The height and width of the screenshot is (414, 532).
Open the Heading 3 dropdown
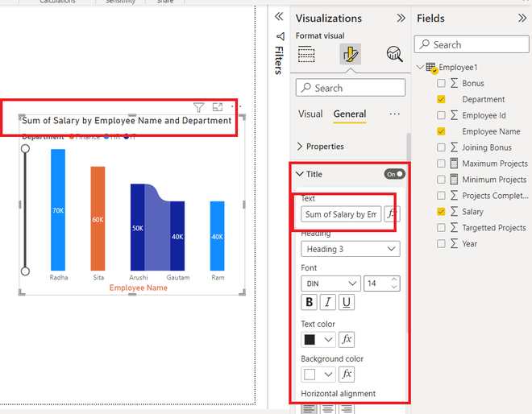[350, 249]
